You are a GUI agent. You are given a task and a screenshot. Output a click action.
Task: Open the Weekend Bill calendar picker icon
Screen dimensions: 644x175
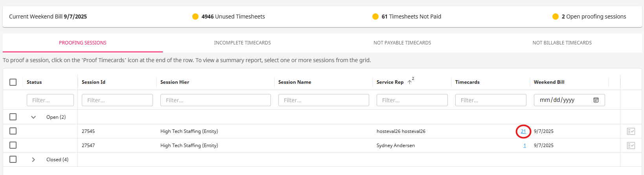[x=596, y=100]
